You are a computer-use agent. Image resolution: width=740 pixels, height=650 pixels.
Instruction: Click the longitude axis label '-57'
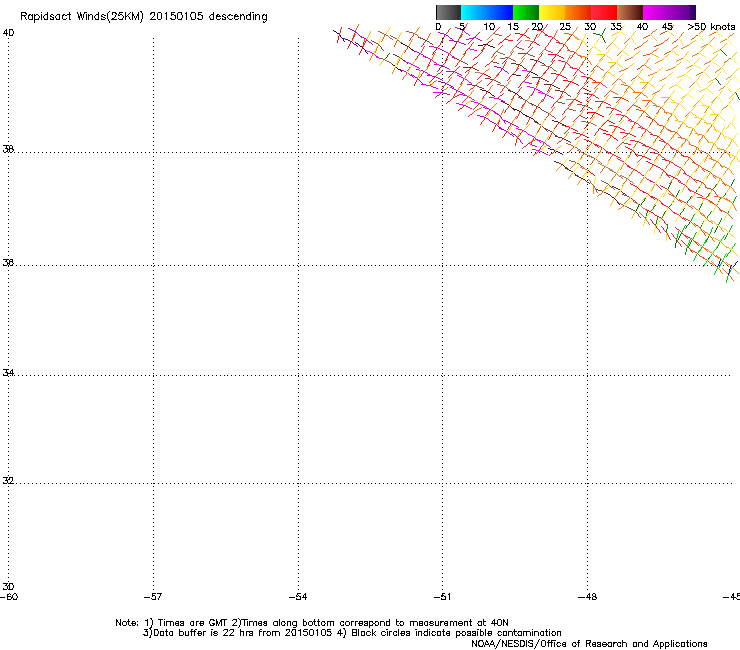coord(153,597)
